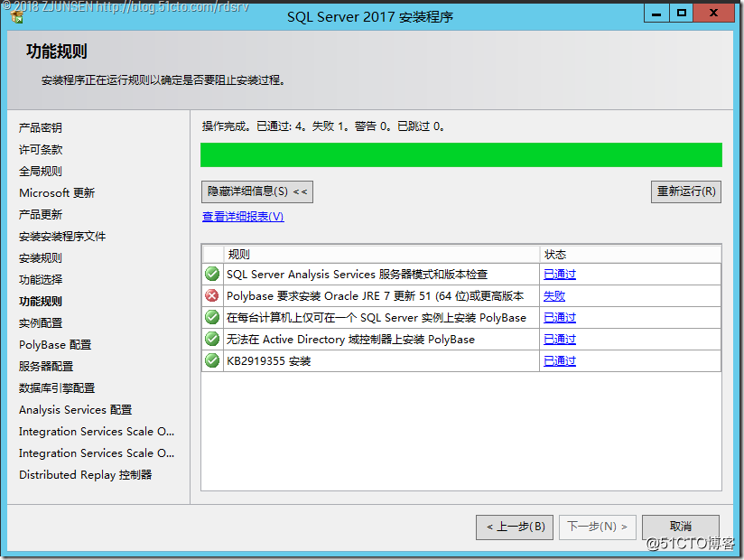This screenshot has height=560, width=744.
Task: Click pass icon for Active Directory PolyBase rule
Action: coord(212,339)
